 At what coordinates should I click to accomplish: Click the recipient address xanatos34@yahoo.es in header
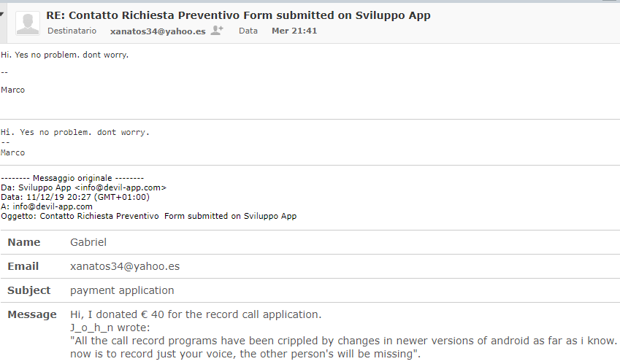click(157, 31)
